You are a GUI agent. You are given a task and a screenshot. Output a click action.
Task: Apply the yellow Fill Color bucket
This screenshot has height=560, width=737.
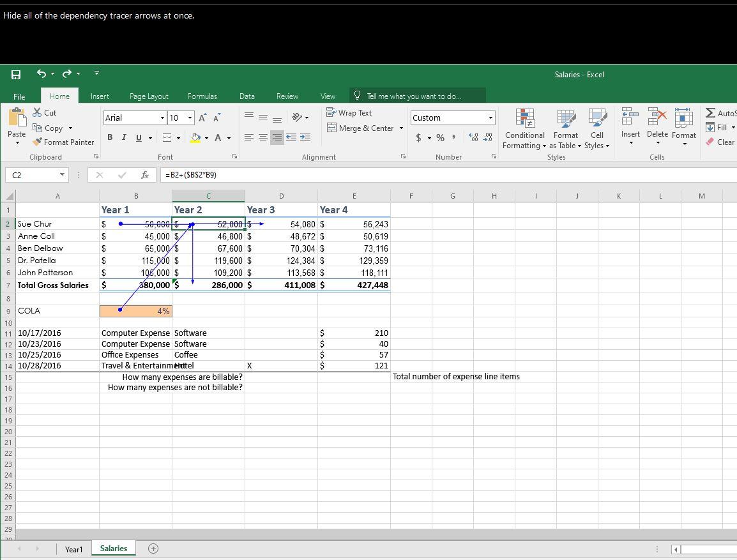pyautogui.click(x=195, y=138)
